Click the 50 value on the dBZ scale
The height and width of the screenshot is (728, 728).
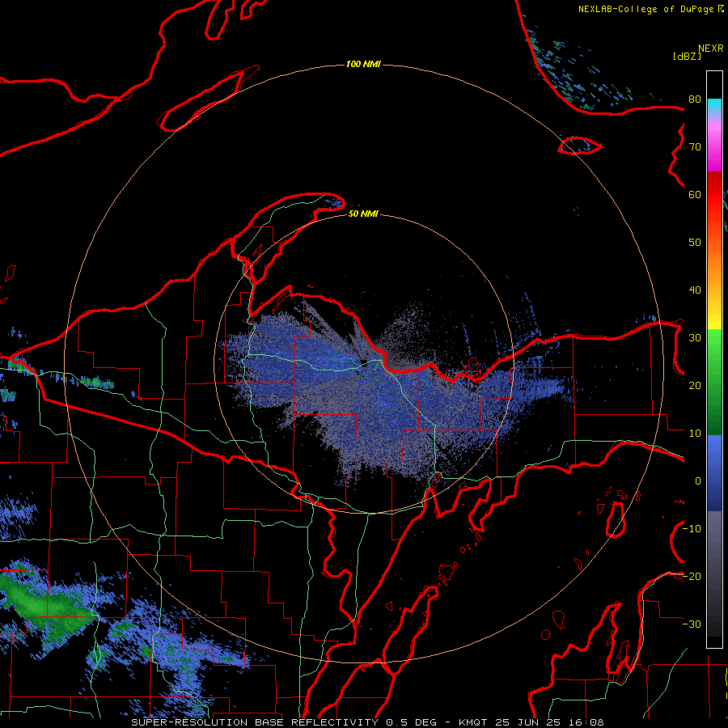click(695, 243)
